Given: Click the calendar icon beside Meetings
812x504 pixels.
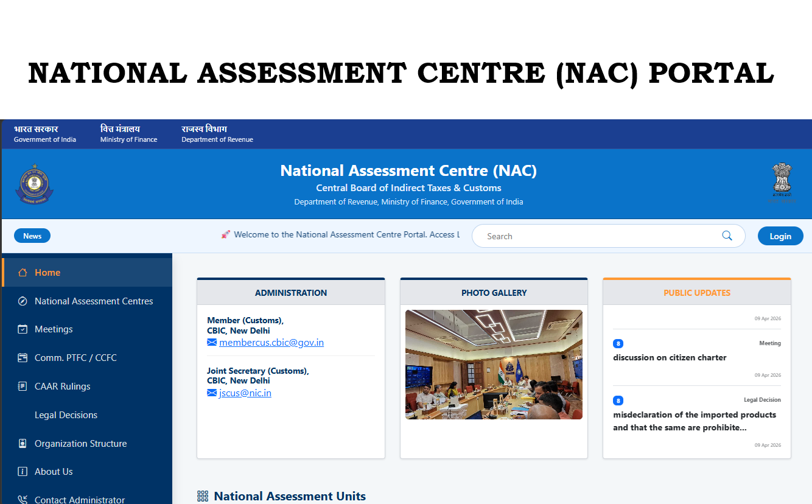Looking at the screenshot, I should (23, 329).
